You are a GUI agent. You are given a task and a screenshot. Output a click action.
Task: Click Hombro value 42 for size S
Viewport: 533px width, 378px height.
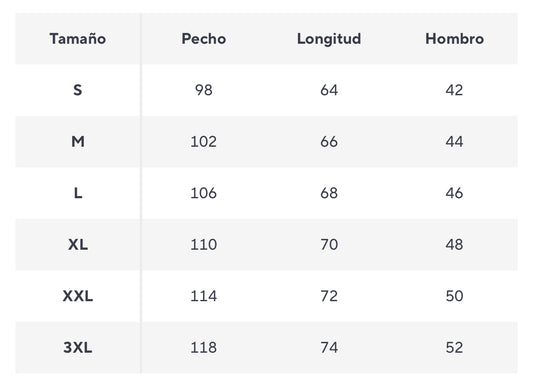pos(454,90)
